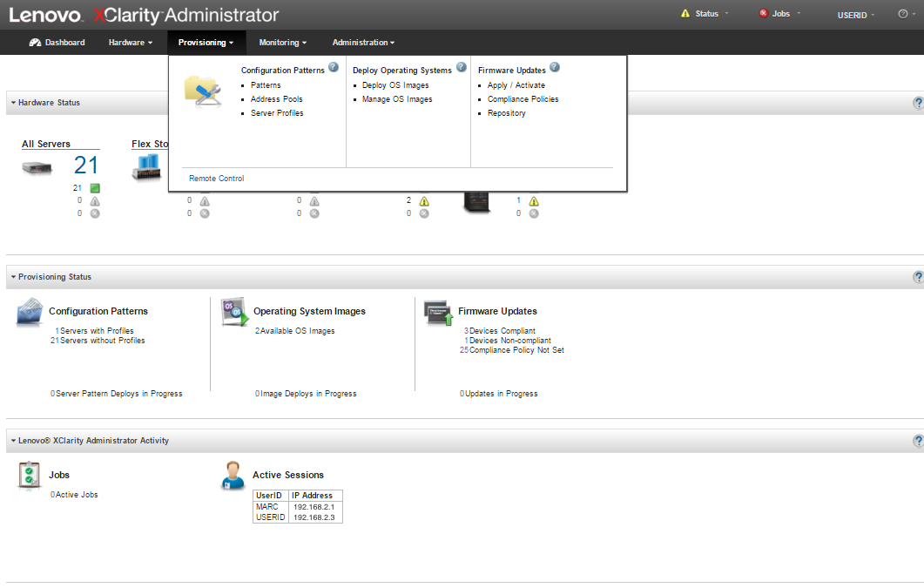Click the Active Sessions user icon
The width and height of the screenshot is (924, 588).
click(x=233, y=476)
